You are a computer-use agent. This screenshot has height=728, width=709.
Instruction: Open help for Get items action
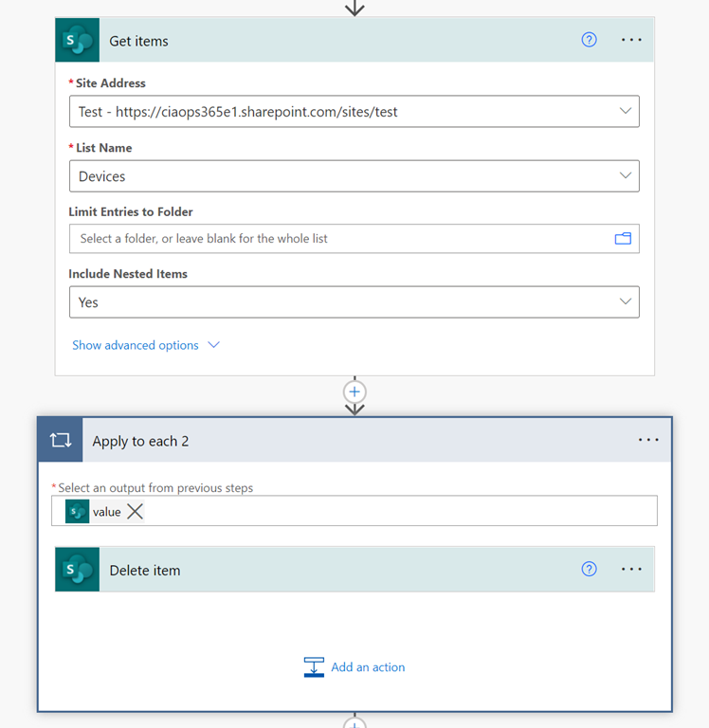click(589, 40)
